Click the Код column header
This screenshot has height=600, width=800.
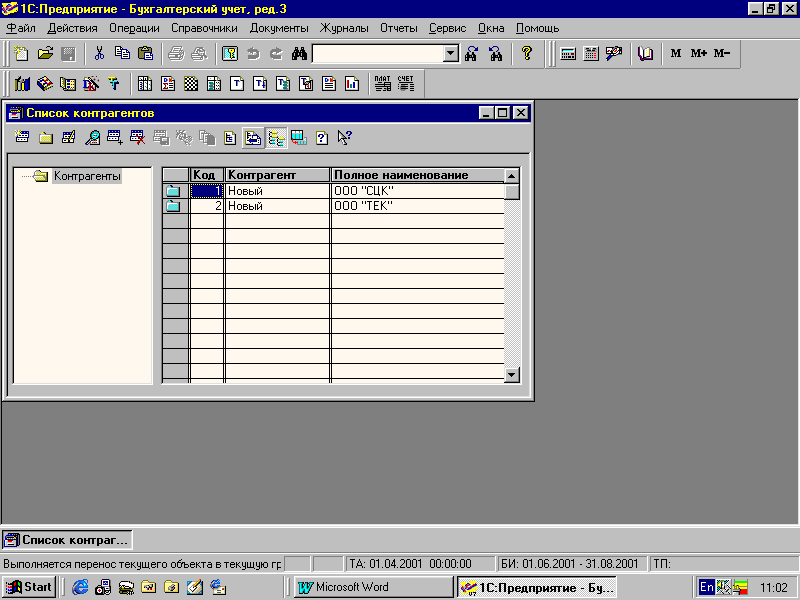(207, 175)
